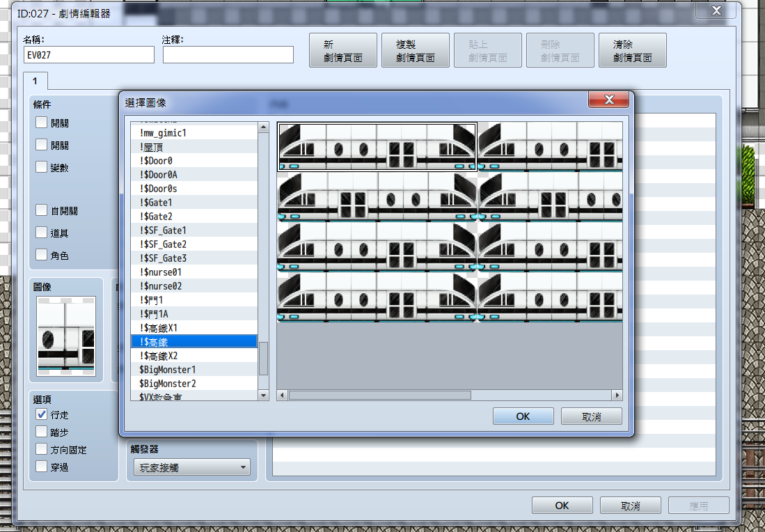Click OK at the bottom of the event editor

562,506
